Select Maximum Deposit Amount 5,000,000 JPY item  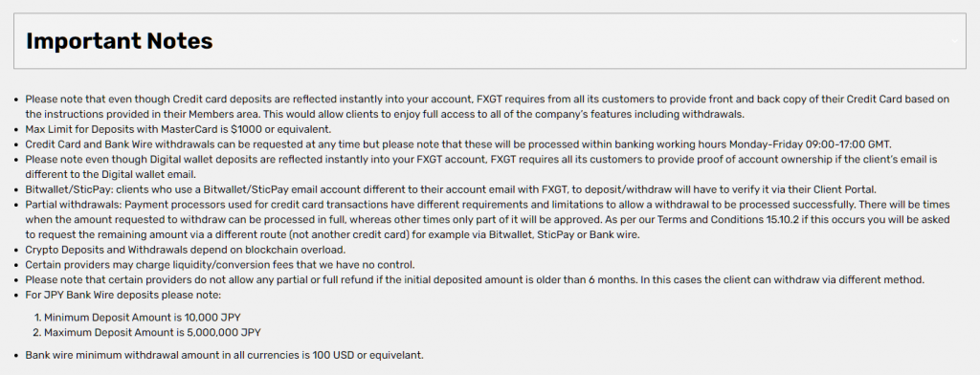147,332
